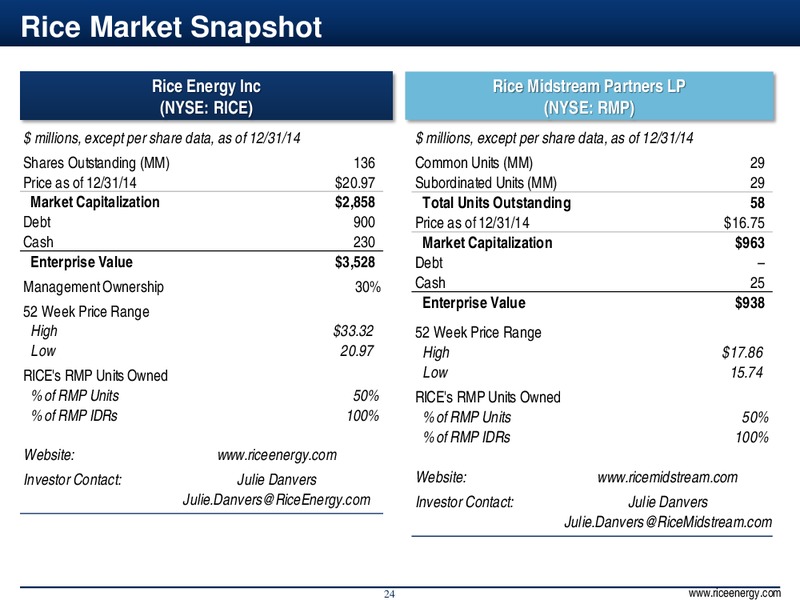This screenshot has height=600, width=800.
Task: Click the Julie.Danvers@RiceMidstream.com email address
Action: [668, 522]
